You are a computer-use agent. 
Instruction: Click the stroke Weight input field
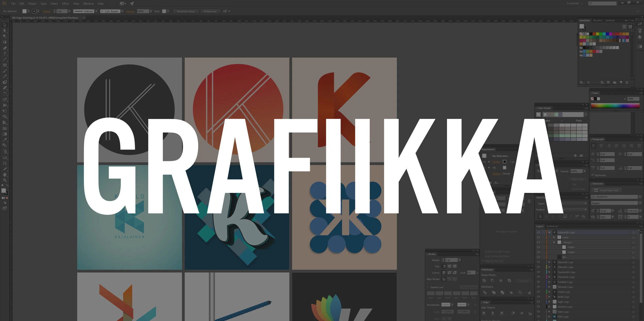coord(451,260)
